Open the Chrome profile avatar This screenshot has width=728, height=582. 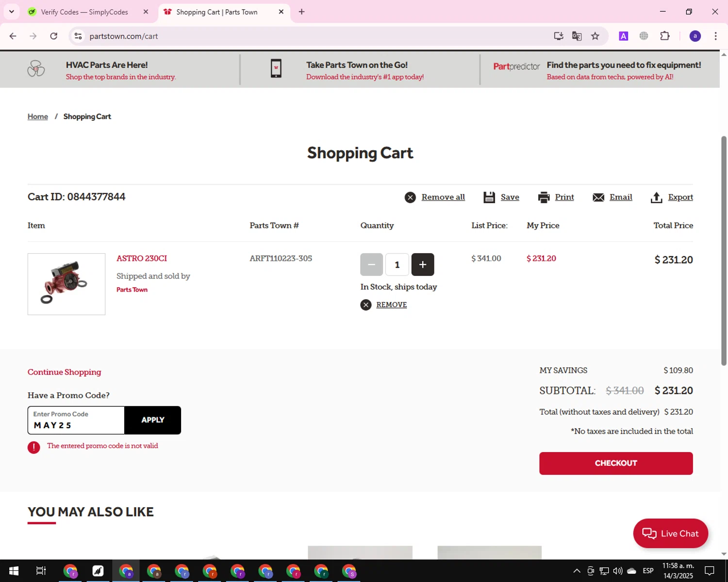(x=695, y=36)
